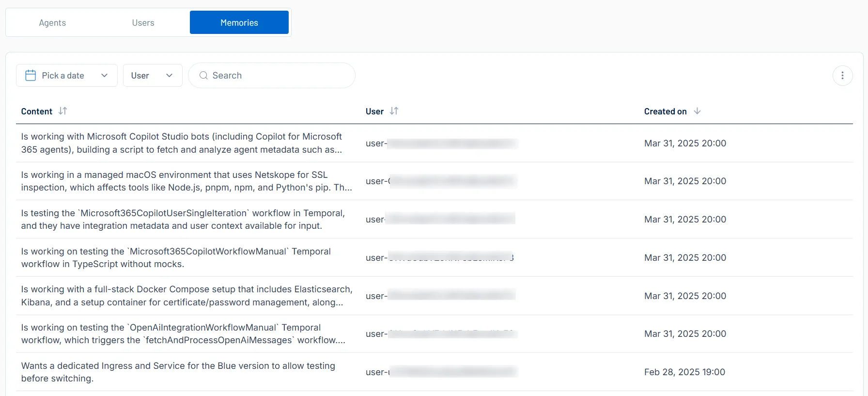Viewport: 868px width, 396px height.
Task: Select the Memories tab
Action: click(x=239, y=23)
